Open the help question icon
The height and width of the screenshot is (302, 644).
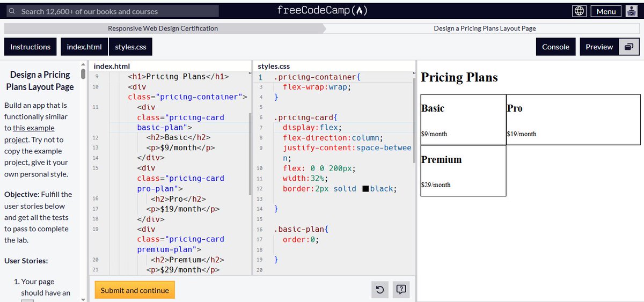401,290
